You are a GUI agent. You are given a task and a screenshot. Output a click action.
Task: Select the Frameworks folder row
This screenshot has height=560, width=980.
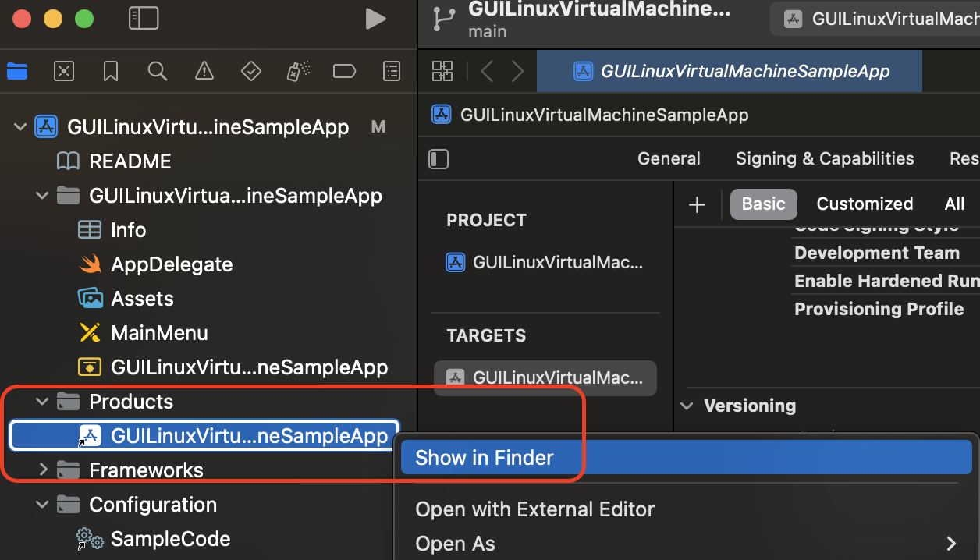click(130, 470)
